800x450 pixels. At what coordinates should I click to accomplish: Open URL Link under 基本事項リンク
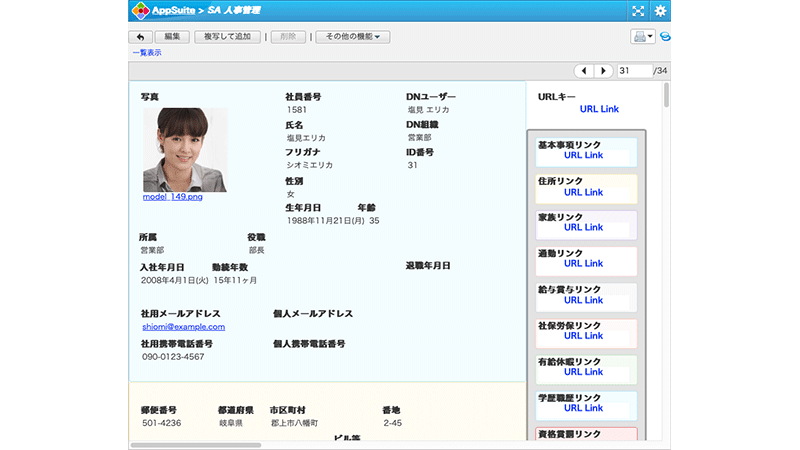583,156
